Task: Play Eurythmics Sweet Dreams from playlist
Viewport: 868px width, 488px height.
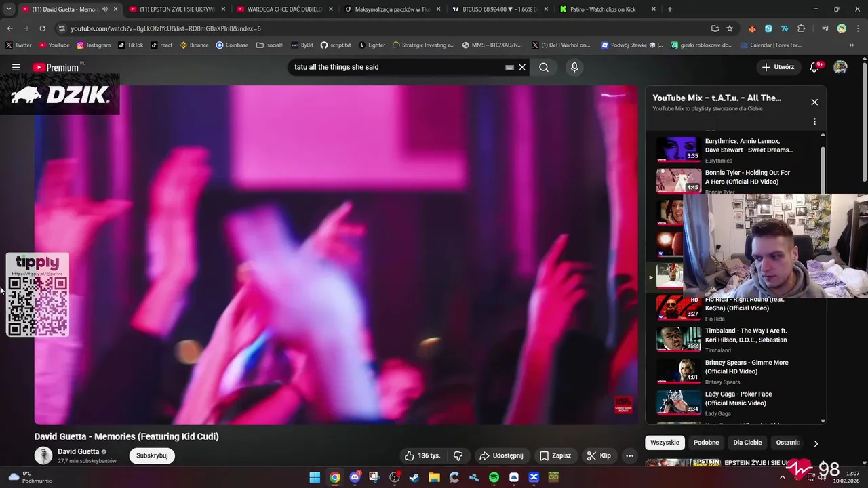Action: coord(732,149)
